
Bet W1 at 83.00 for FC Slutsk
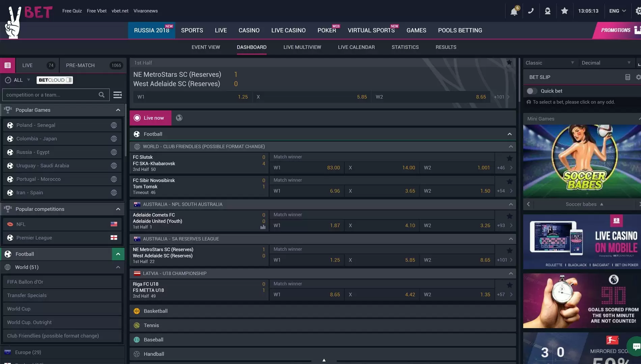pos(306,168)
